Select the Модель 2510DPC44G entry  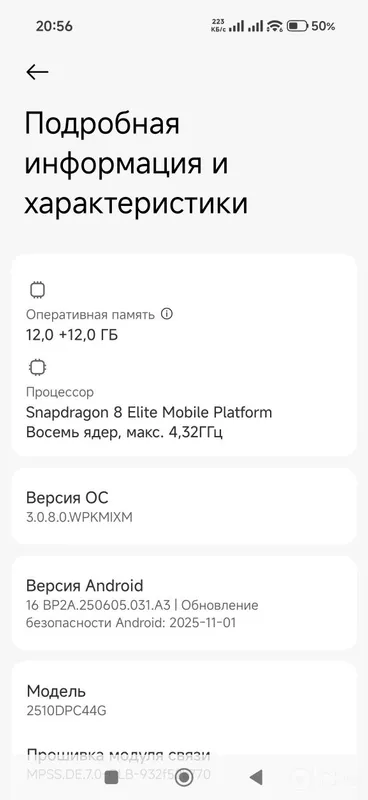[x=184, y=700]
